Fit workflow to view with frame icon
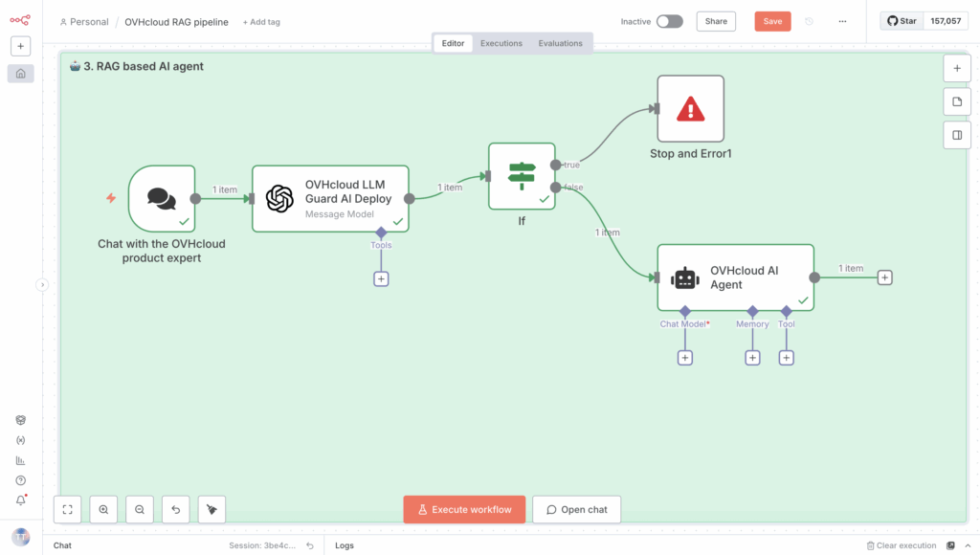This screenshot has height=555, width=980. tap(67, 510)
